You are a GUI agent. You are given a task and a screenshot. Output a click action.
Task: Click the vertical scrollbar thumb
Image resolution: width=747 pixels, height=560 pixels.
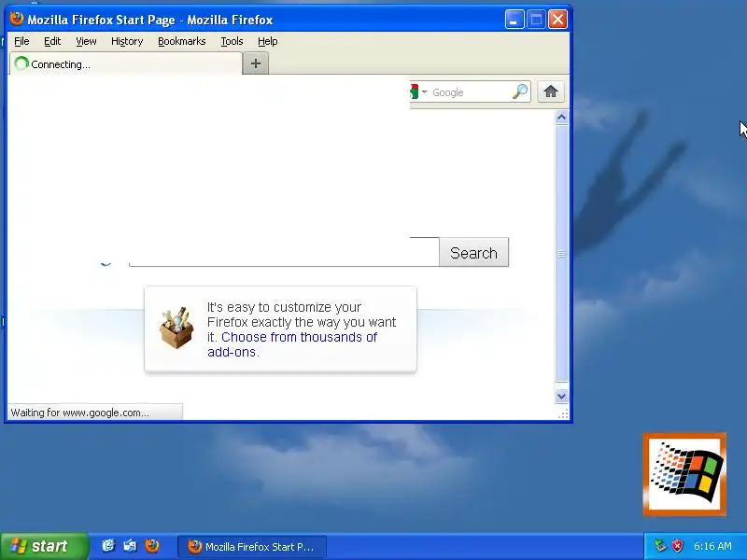click(x=562, y=253)
